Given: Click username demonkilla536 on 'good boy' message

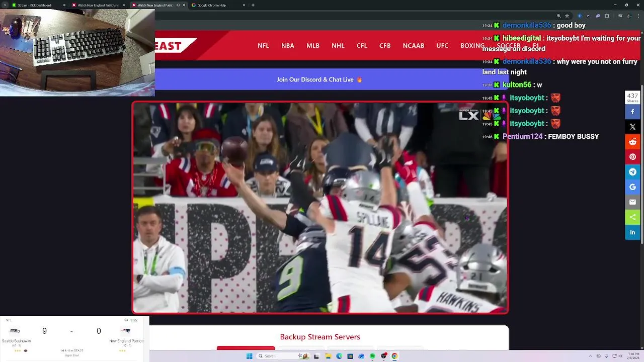Looking at the screenshot, I should pyautogui.click(x=527, y=25).
